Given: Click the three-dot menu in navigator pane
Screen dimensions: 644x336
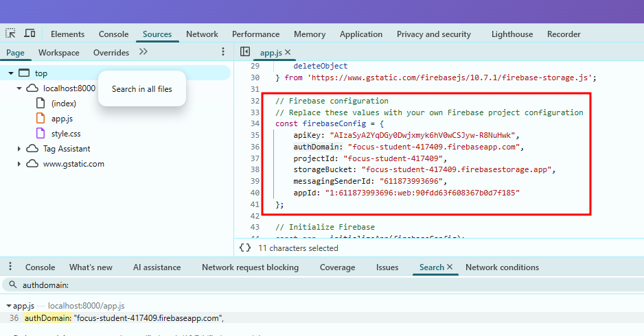Looking at the screenshot, I should 222,52.
